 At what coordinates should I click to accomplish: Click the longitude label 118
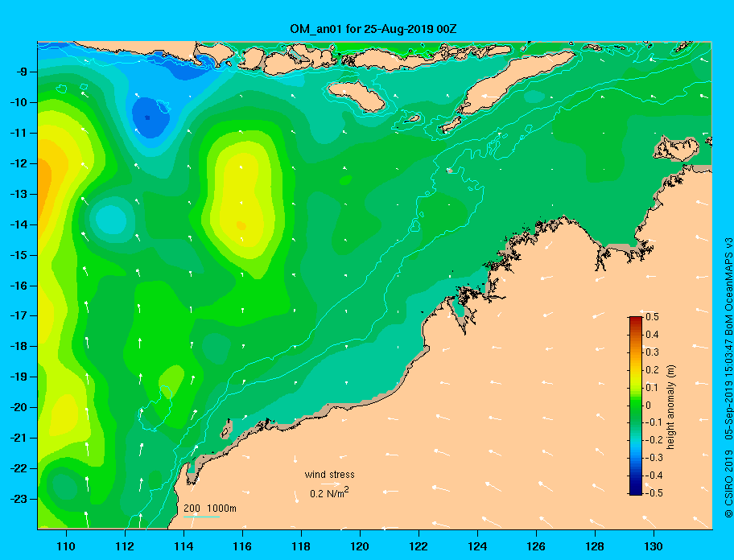click(301, 546)
